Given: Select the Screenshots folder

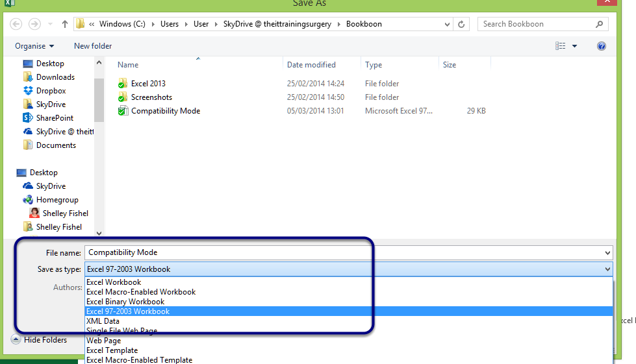Looking at the screenshot, I should click(x=151, y=97).
